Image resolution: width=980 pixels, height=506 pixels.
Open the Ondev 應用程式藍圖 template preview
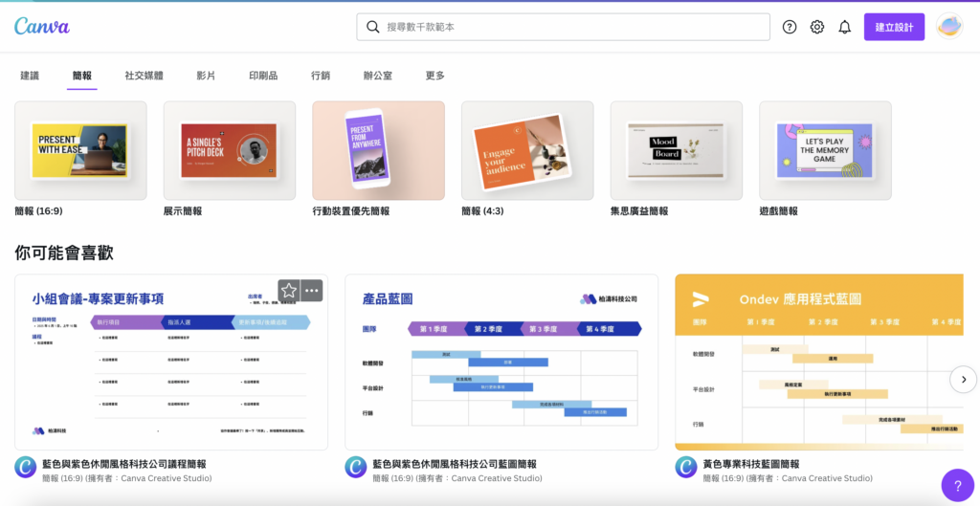(819, 362)
